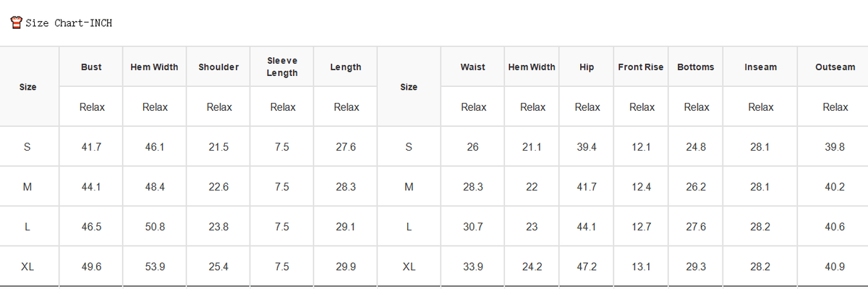
Task: Click the Shoulder column header
Action: (x=218, y=67)
